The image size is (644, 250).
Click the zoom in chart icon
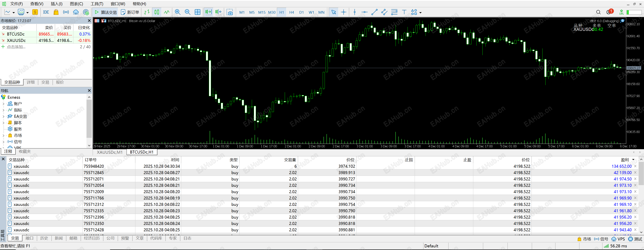click(x=177, y=12)
